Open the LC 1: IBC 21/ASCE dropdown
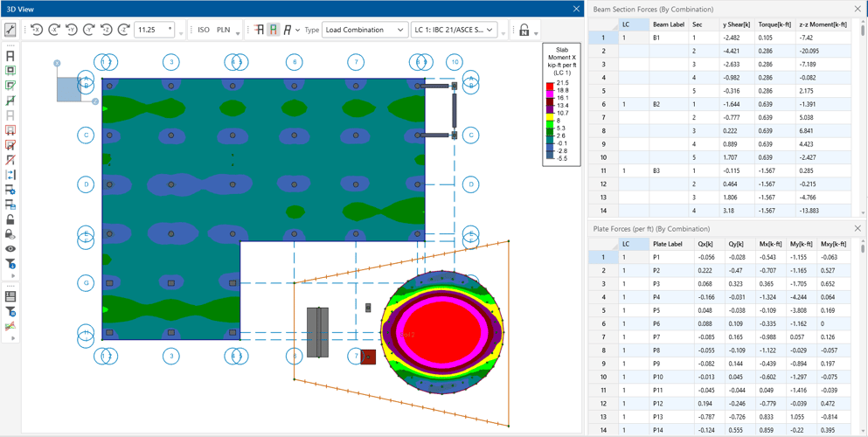 coord(455,30)
